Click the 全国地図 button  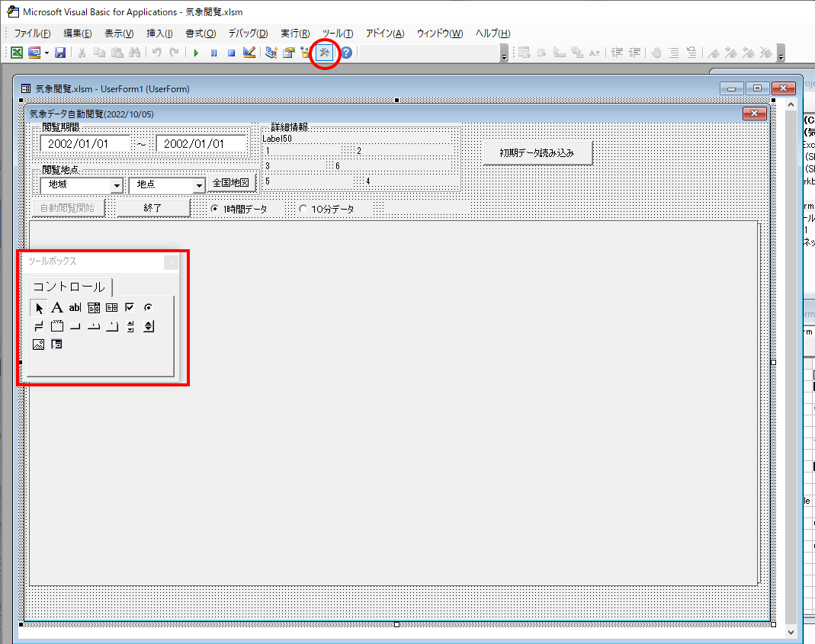pos(231,183)
